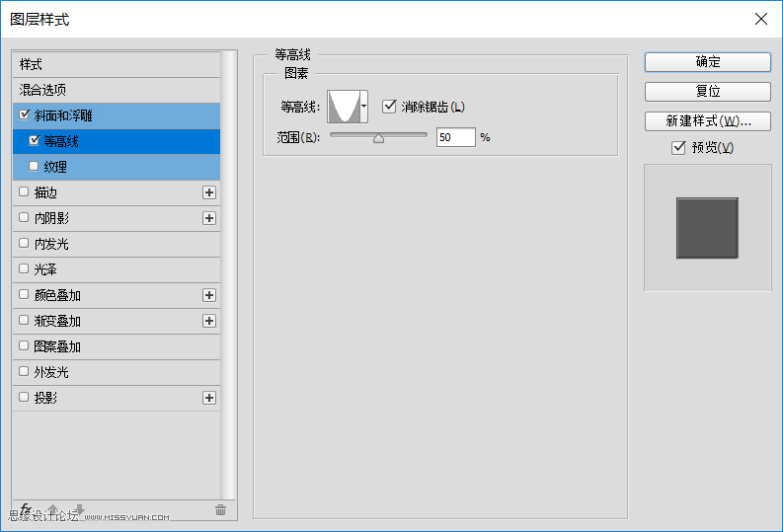
Task: Enable the 外发光 outer glow checkbox
Action: coord(25,372)
